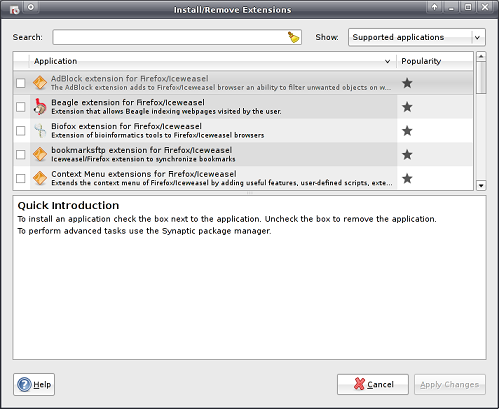Click the shade (up arrow) title bar button
Viewport: 499px width, 409px height.
tap(434, 7)
